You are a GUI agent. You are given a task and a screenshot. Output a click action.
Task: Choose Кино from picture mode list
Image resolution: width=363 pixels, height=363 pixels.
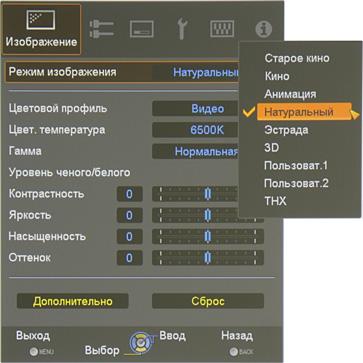[x=277, y=76]
